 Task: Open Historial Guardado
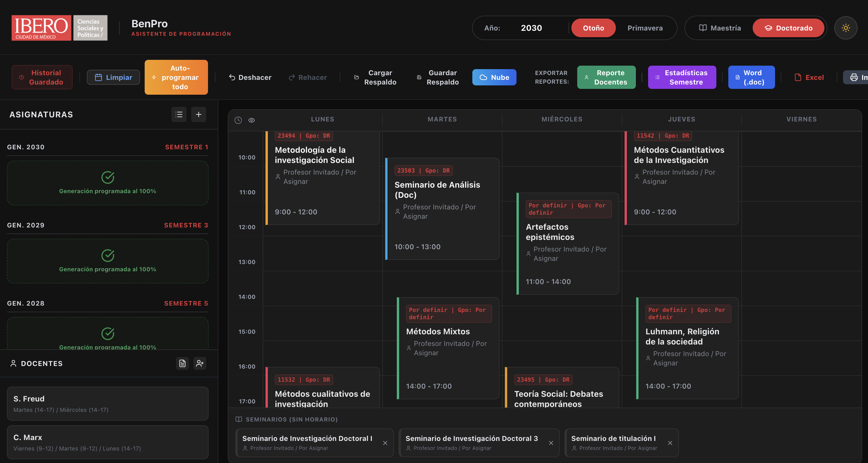[x=42, y=77]
